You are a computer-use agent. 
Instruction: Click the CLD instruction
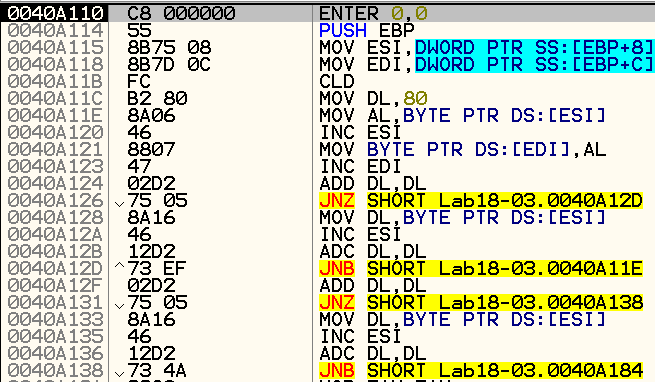click(x=337, y=81)
